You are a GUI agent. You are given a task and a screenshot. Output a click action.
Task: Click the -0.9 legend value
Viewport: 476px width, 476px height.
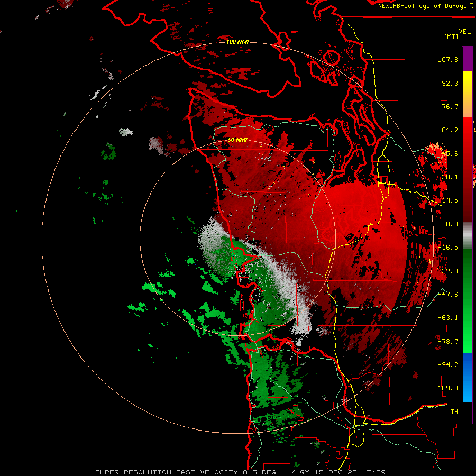click(x=450, y=224)
